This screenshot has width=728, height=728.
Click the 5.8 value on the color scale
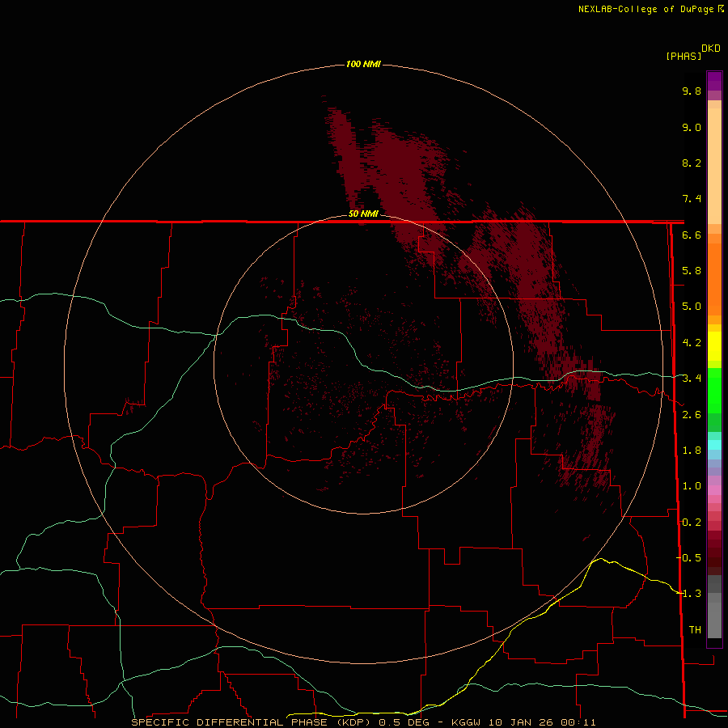(692, 271)
